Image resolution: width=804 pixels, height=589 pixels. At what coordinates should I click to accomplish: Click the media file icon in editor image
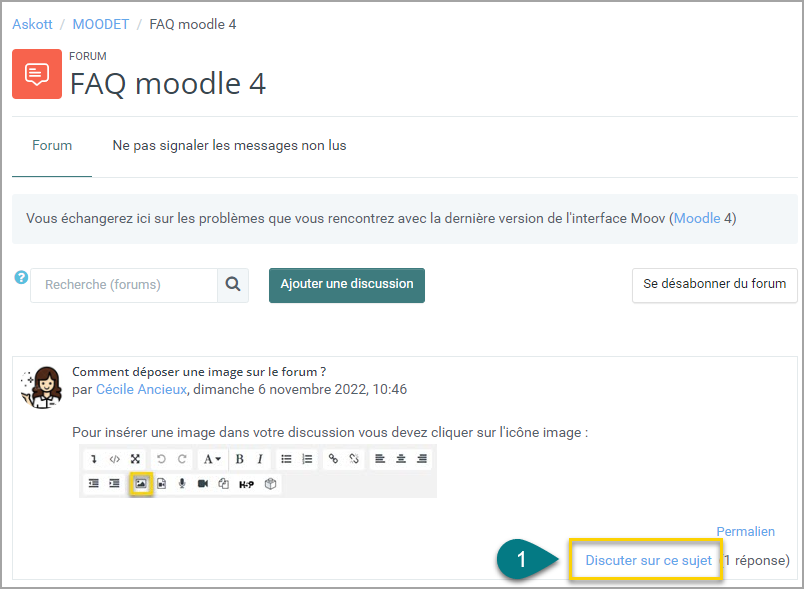[162, 483]
